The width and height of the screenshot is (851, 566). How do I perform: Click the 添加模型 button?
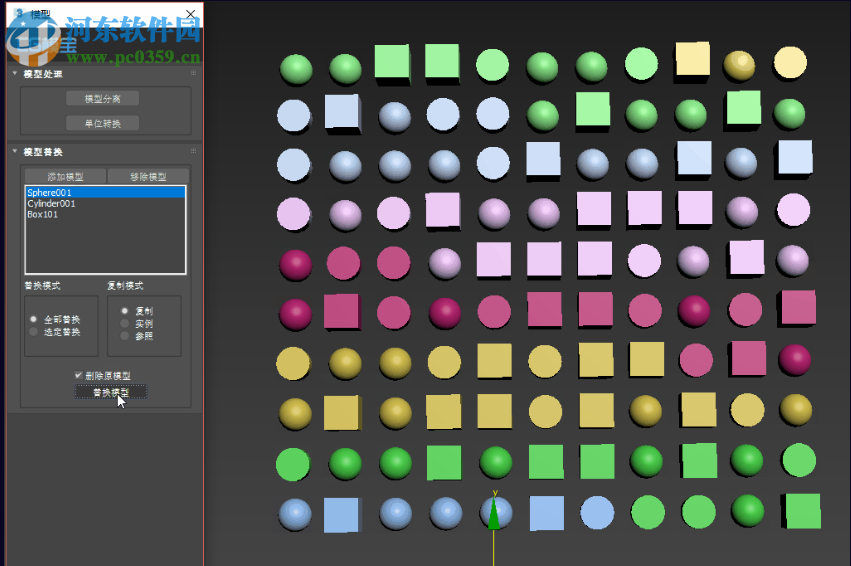click(x=65, y=176)
